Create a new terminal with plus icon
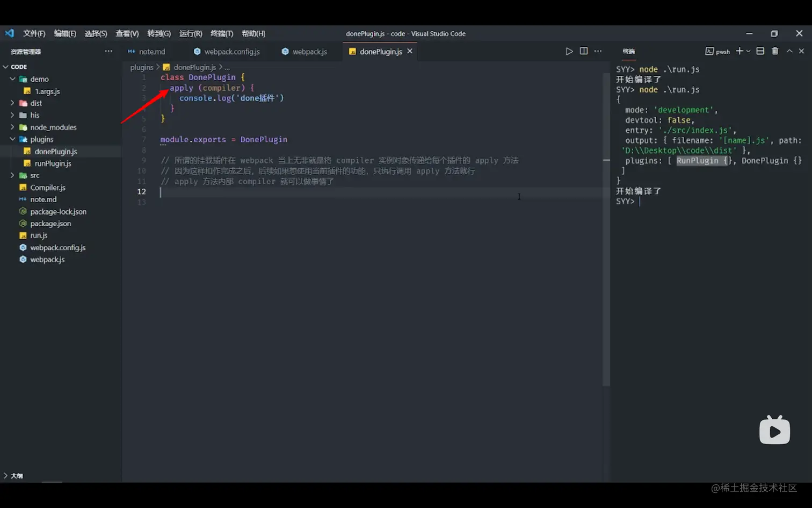Screen dimensions: 812x508 coord(740,51)
